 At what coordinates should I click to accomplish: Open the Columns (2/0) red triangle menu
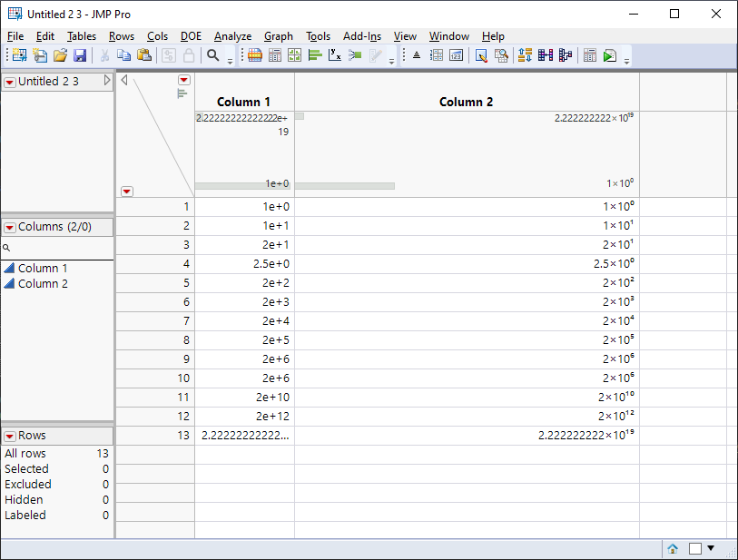tap(10, 228)
